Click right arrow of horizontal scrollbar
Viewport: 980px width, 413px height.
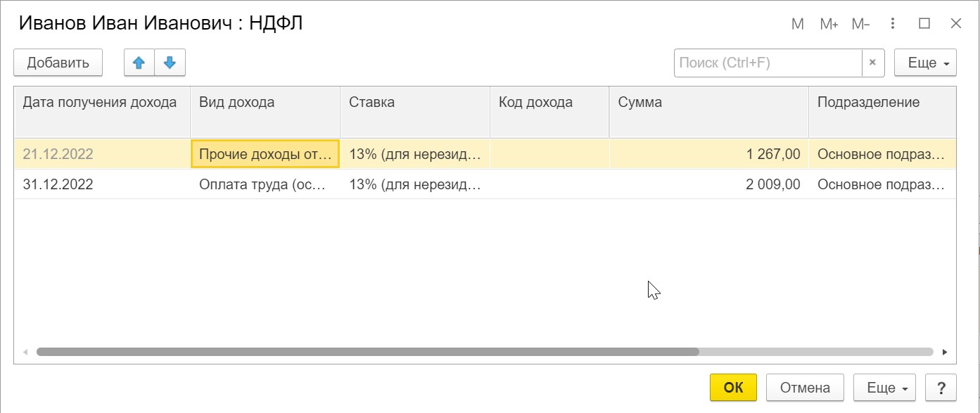[944, 352]
